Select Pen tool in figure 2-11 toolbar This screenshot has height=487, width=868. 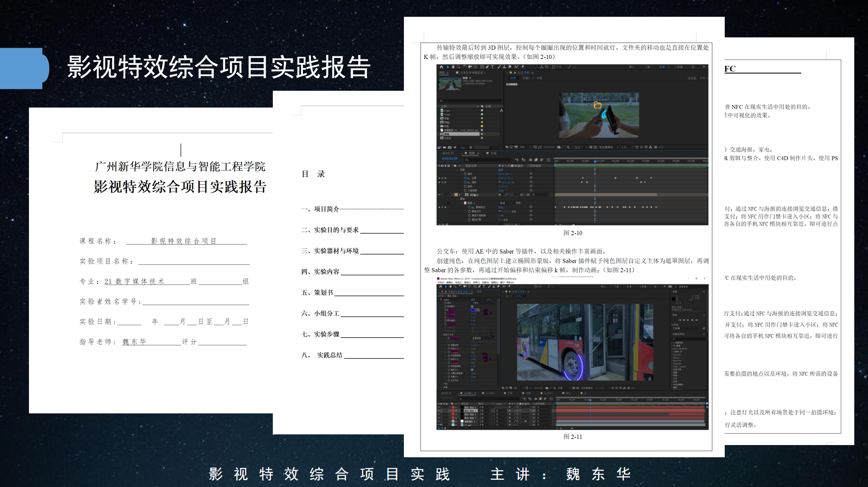[479, 286]
